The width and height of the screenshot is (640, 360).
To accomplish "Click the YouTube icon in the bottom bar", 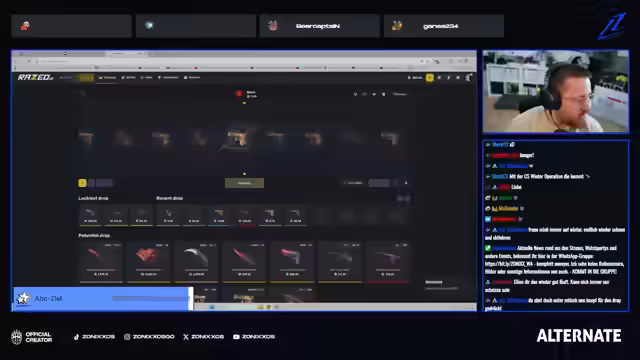I will coord(236,337).
